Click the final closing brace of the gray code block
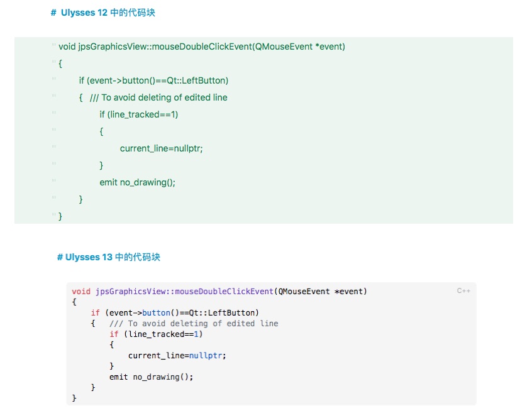The height and width of the screenshot is (413, 532). [74, 398]
